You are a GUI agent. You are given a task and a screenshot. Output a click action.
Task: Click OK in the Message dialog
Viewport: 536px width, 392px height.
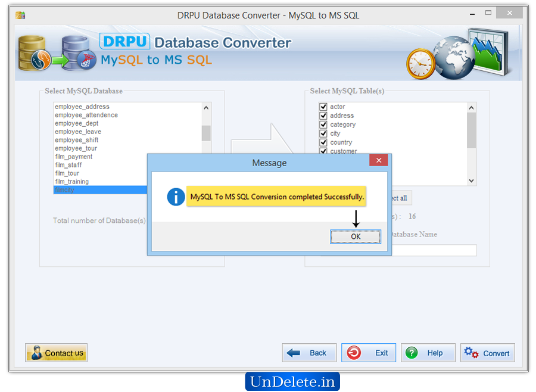355,237
